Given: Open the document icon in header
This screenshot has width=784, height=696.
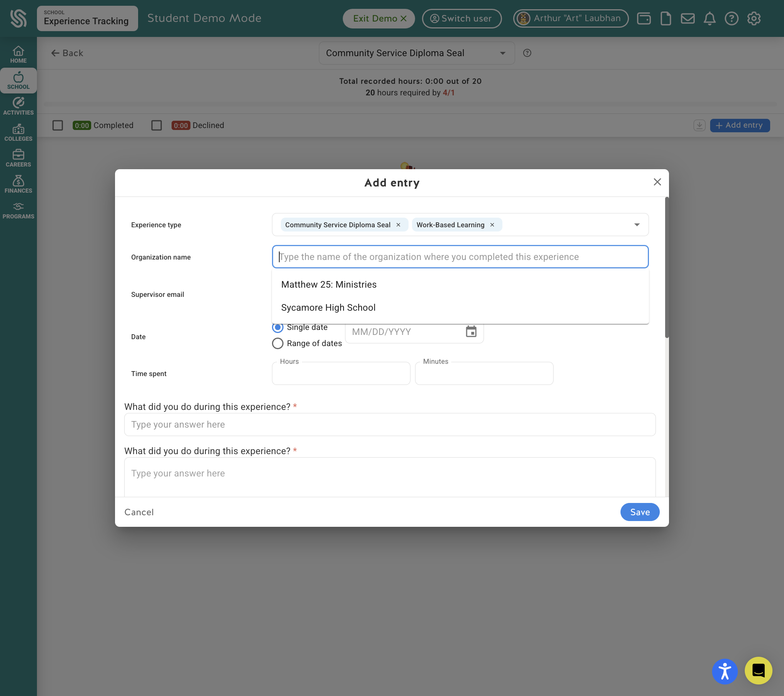Looking at the screenshot, I should coord(666,18).
